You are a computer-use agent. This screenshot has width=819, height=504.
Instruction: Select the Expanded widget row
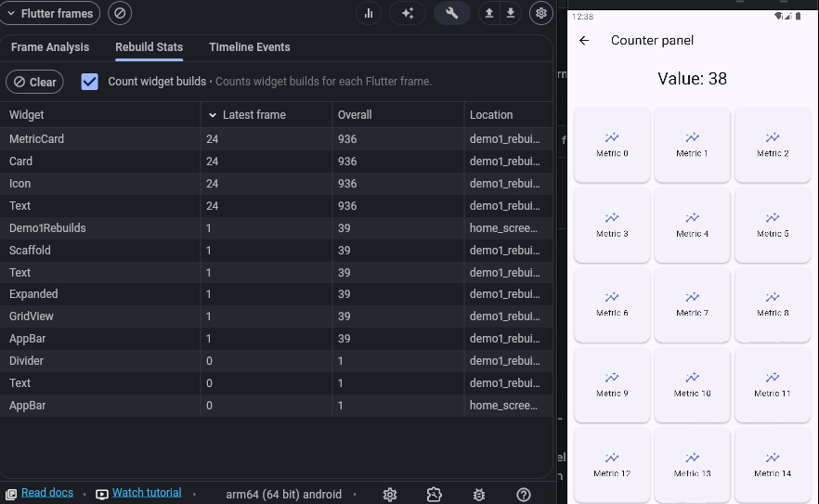(x=277, y=294)
